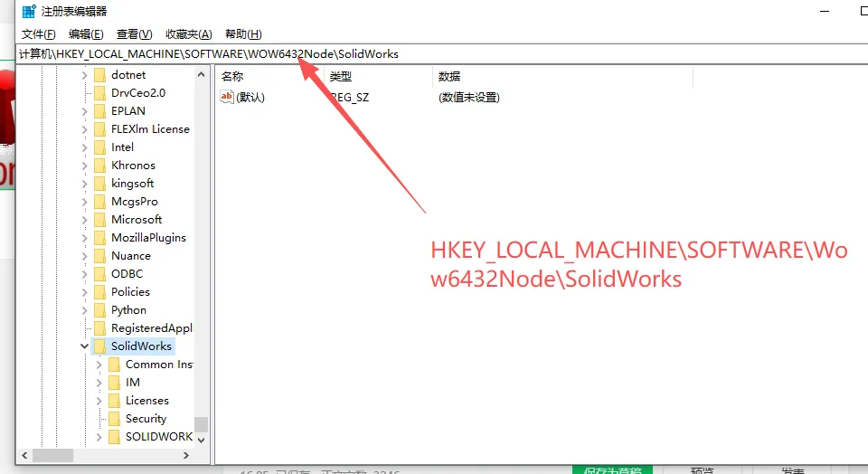Select the Common Ins folder icon

114,365
